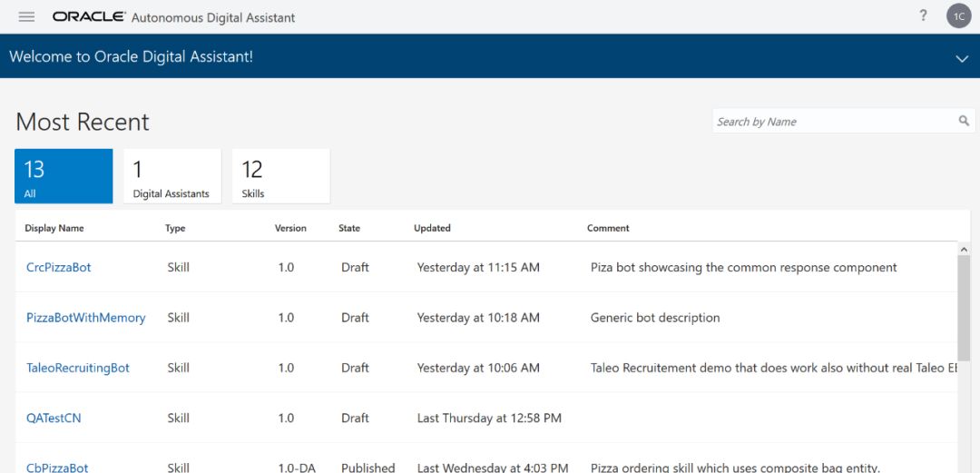The width and height of the screenshot is (980, 473).
Task: Click the Oracle logo
Action: click(88, 17)
